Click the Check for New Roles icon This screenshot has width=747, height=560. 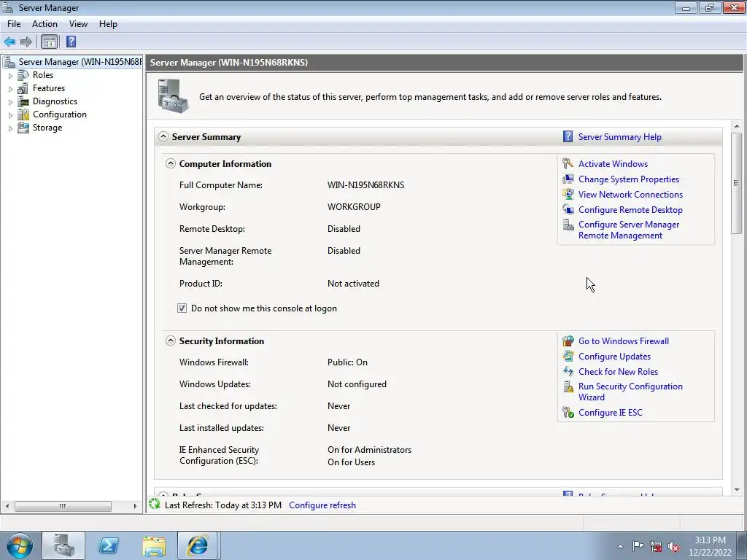point(568,371)
